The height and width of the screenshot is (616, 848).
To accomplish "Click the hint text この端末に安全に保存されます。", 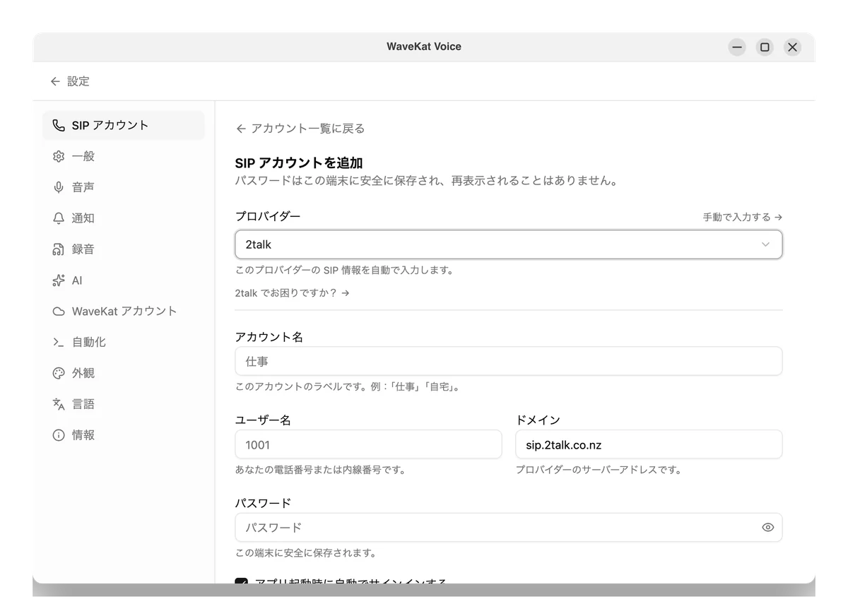I will click(x=306, y=552).
